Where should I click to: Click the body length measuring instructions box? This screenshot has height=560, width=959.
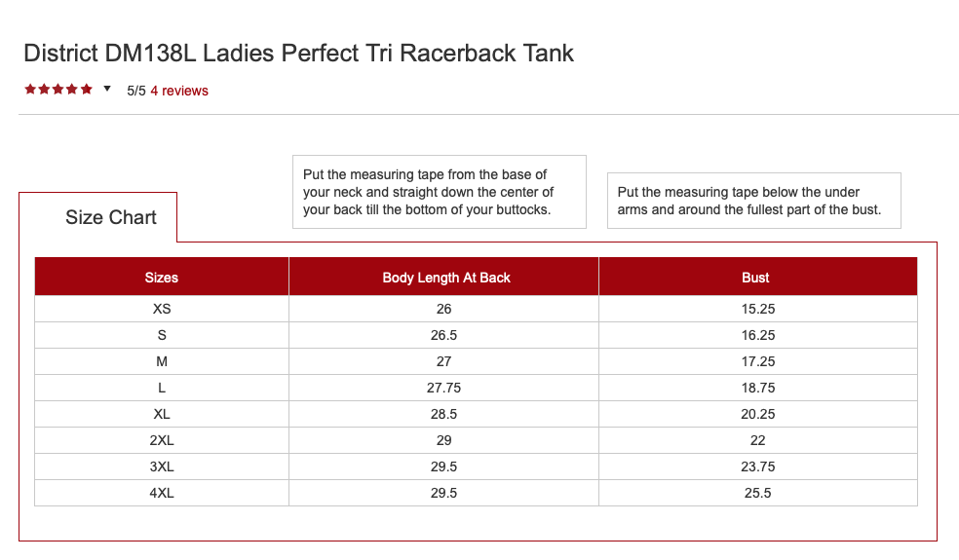point(439,192)
